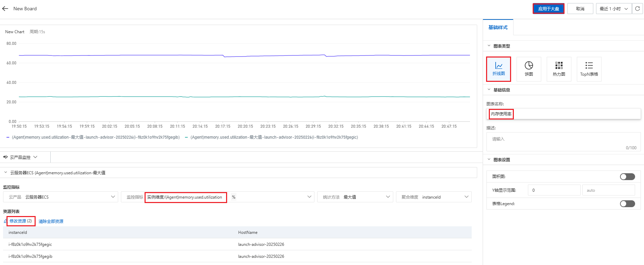
Task: Select the 饼图 pie chart type
Action: point(529,69)
